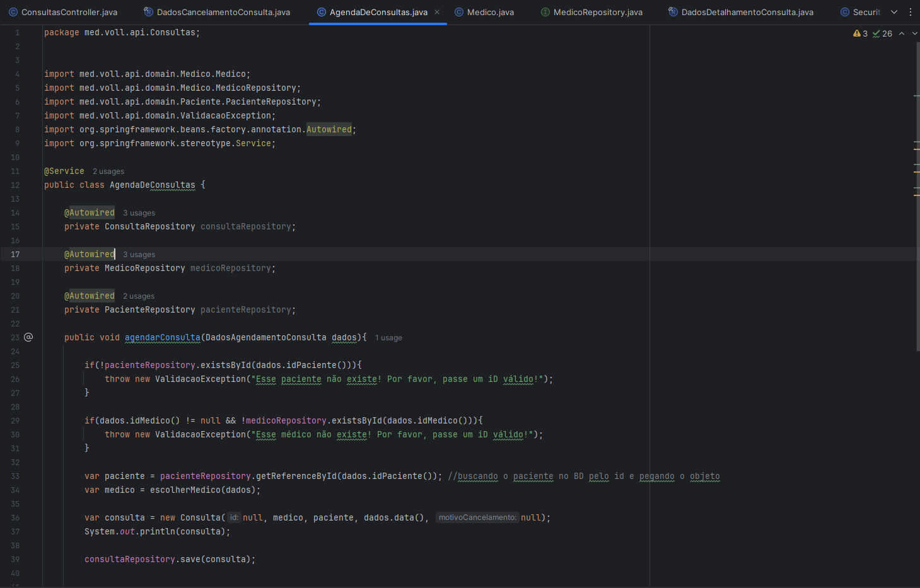Click @Autowired annotation on line 14
920x588 pixels.
tap(90, 212)
